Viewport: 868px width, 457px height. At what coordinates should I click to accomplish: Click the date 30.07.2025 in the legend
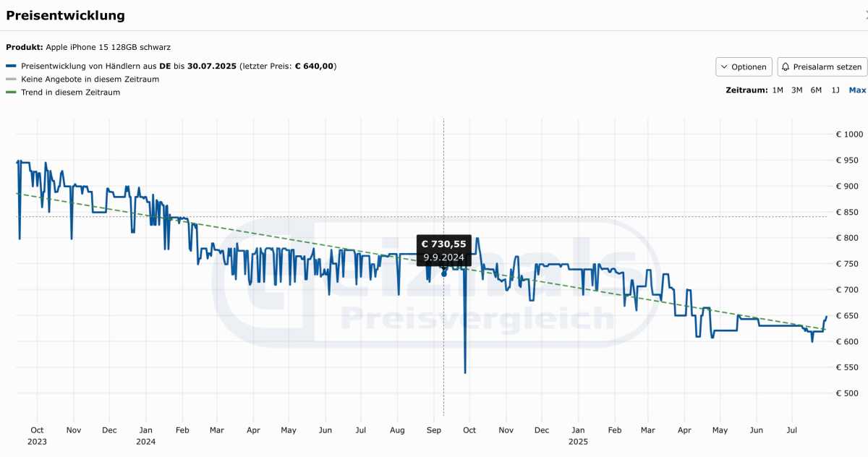point(212,66)
